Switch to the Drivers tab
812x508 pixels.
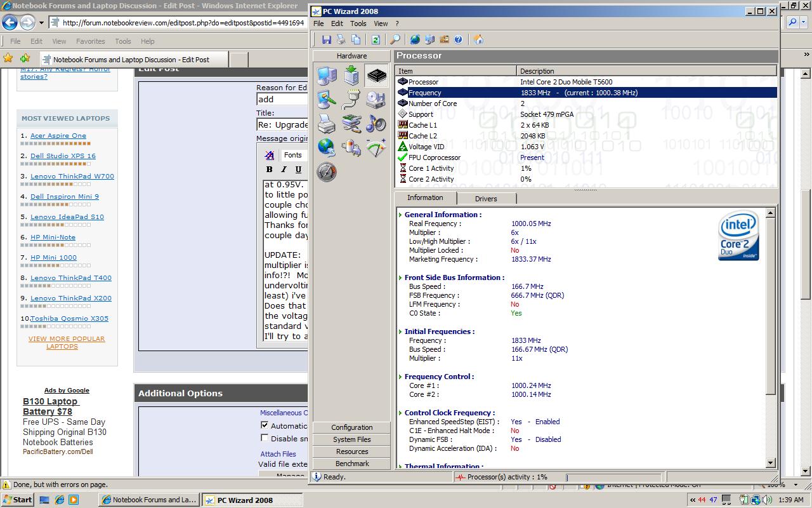click(x=486, y=199)
